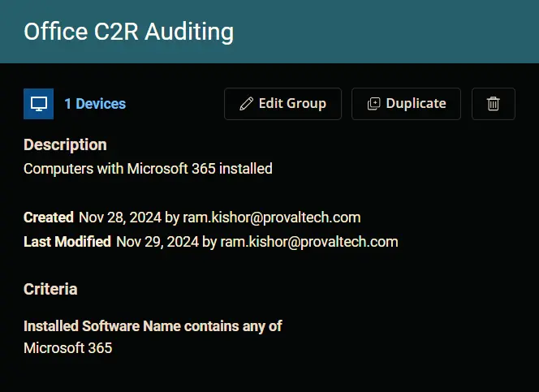The image size is (539, 392).
Task: Click the creator email on the Created line
Action: coord(272,218)
